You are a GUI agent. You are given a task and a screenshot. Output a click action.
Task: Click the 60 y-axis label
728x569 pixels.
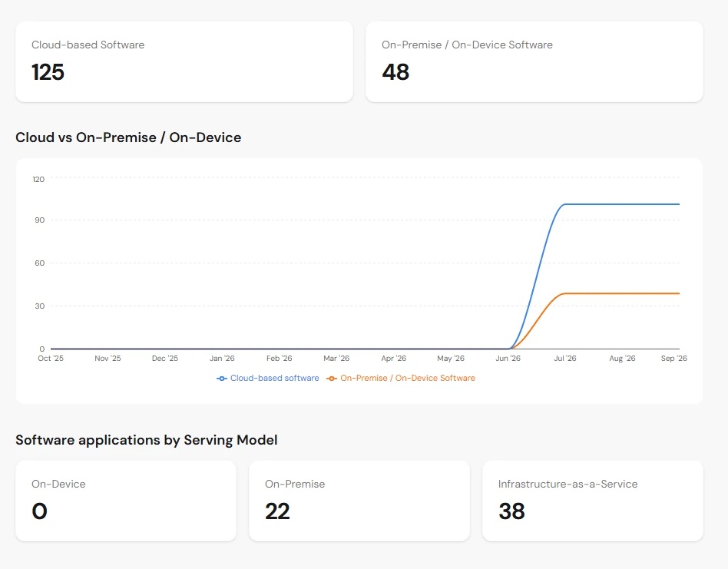coord(39,263)
